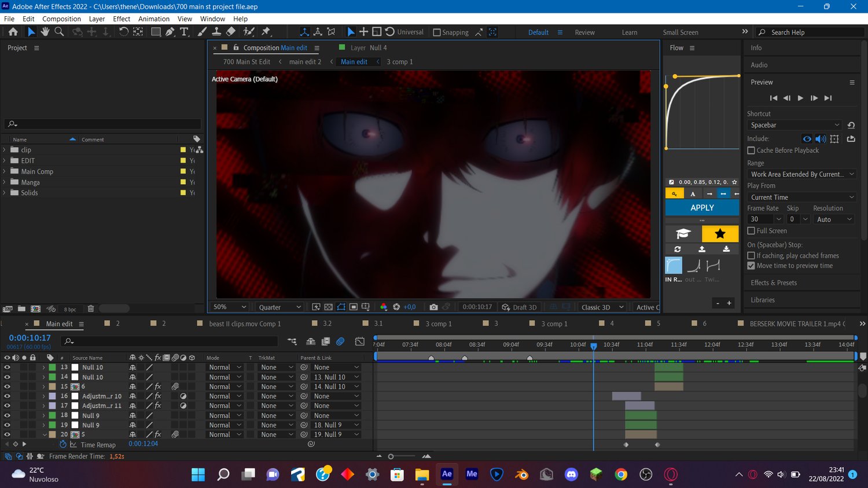Switch to the 3 comp 1 timeline tab

coord(439,324)
